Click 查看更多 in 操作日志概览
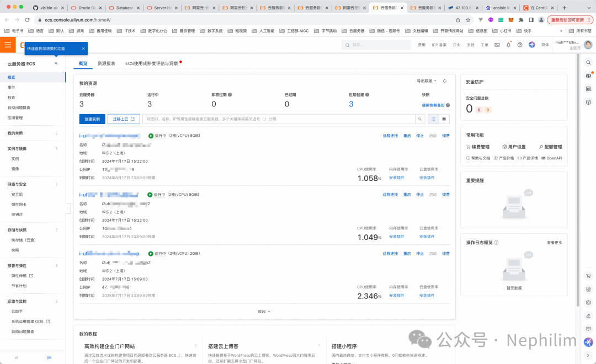This screenshot has height=364, width=596. coord(554,243)
